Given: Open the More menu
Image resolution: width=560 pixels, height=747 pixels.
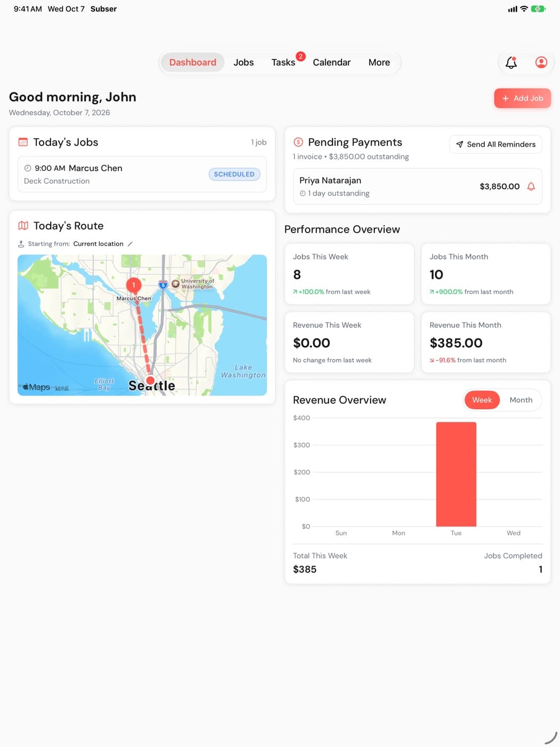Looking at the screenshot, I should point(379,62).
